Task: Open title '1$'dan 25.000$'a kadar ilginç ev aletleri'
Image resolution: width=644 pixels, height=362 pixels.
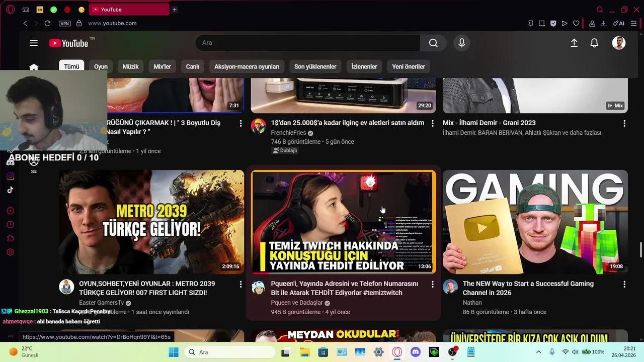Action: [x=348, y=123]
